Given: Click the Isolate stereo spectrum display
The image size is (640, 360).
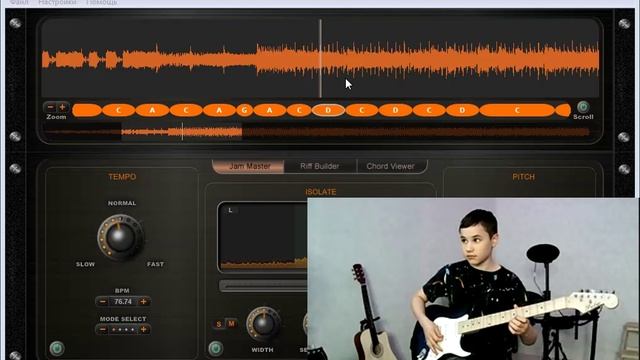Looking at the screenshot, I should pyautogui.click(x=263, y=237).
